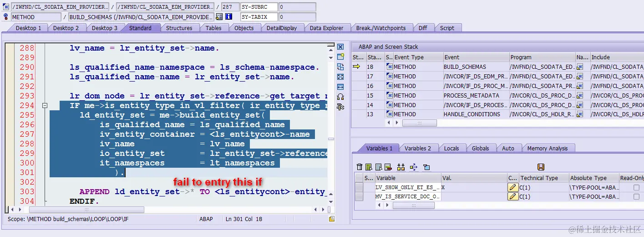
Task: Click the Event Type column header in the stack
Action: coord(418,57)
